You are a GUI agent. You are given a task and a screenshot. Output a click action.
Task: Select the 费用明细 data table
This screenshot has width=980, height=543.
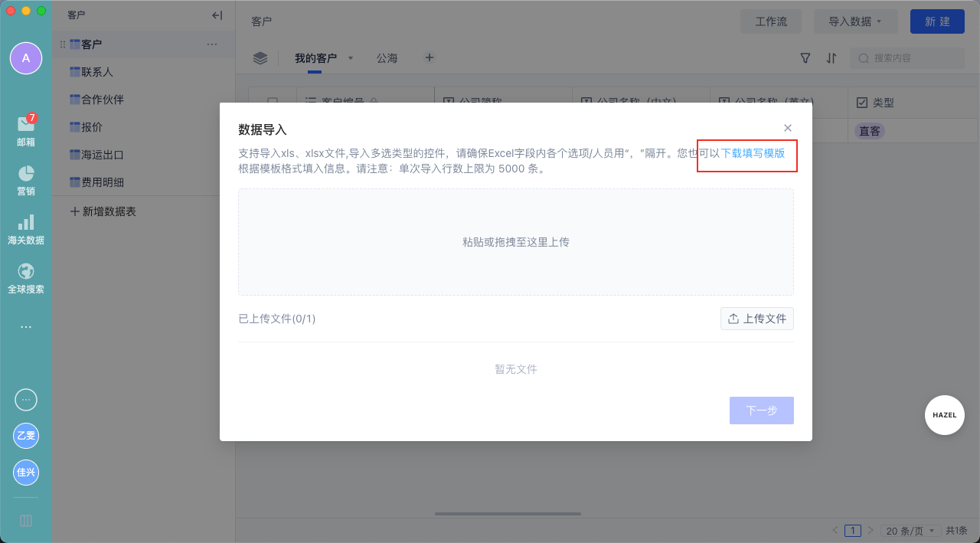coord(143,182)
